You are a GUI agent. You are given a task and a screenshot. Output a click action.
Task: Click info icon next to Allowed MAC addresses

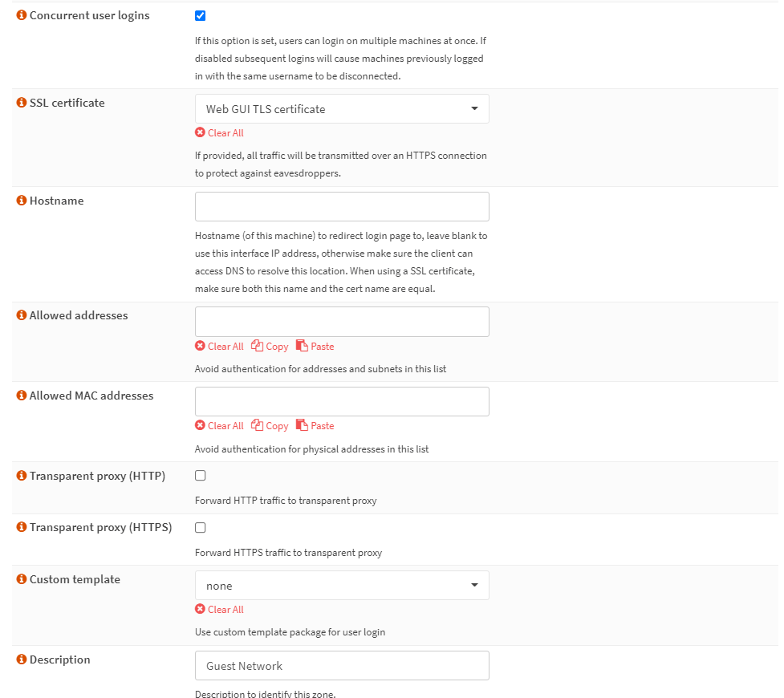click(x=22, y=396)
